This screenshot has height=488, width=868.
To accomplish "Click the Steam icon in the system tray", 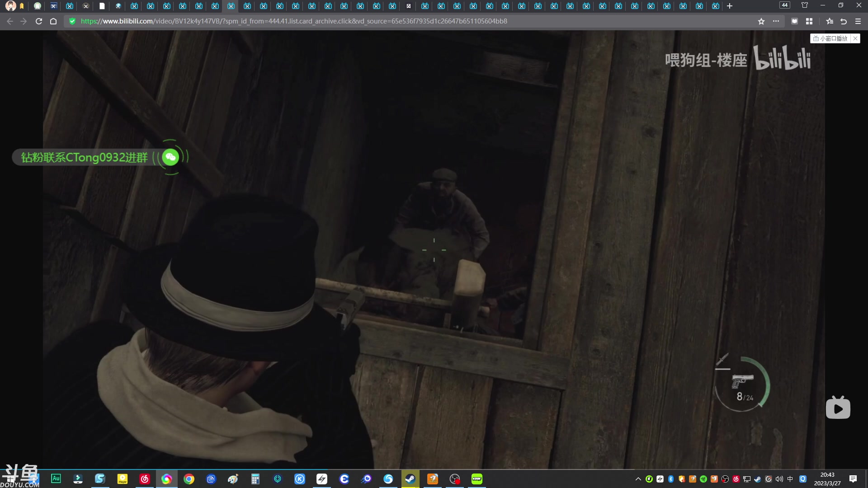I will coord(758,479).
